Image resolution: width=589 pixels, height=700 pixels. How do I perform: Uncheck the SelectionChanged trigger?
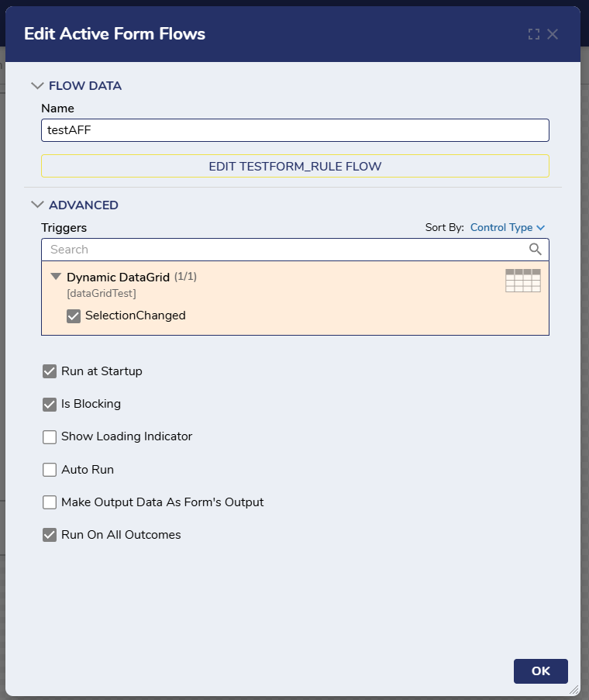click(74, 316)
